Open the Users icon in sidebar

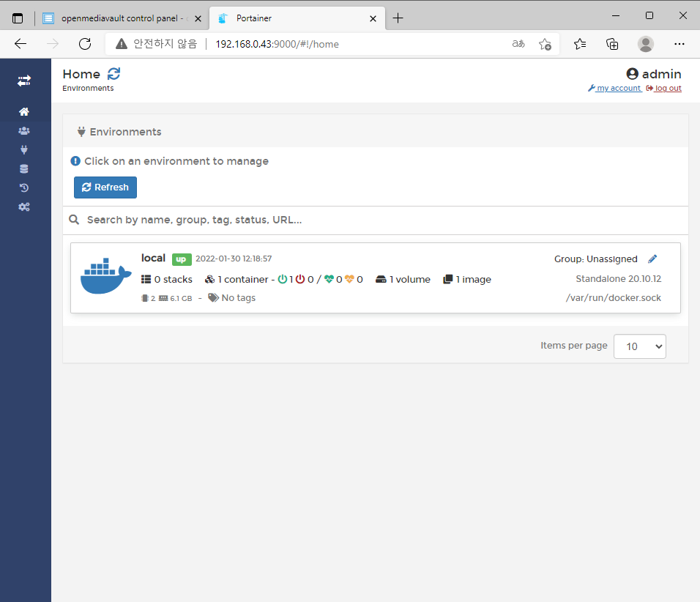click(x=24, y=131)
